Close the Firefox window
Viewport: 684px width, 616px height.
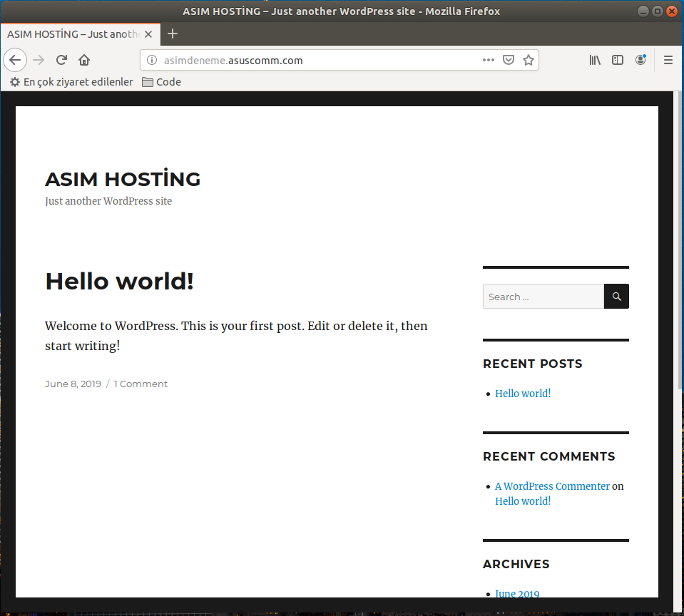point(672,11)
